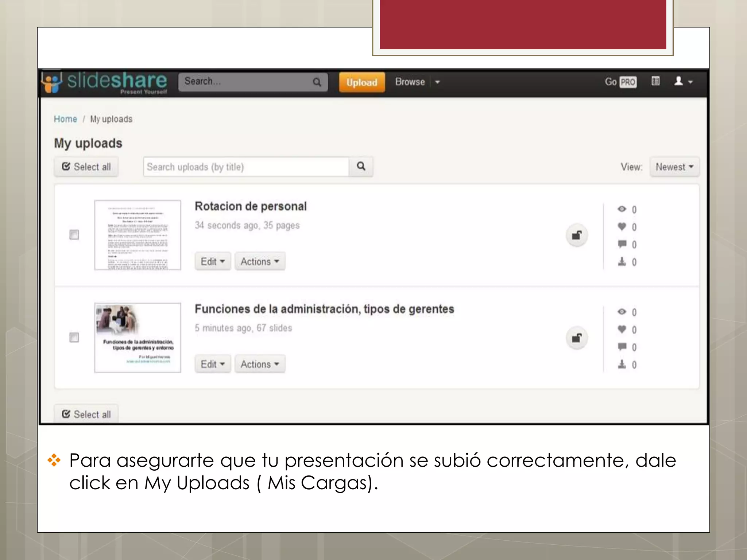Screen dimensions: 747x560
Task: Go to Home breadcrumb link
Action: 65,119
